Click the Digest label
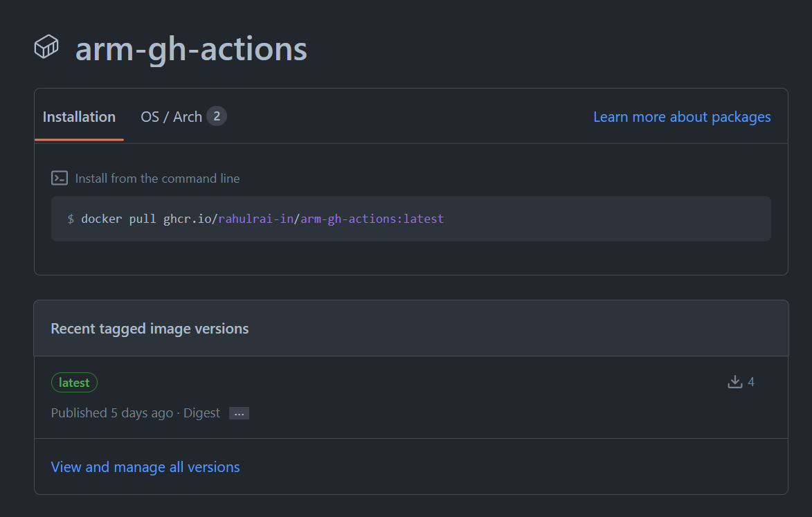The height and width of the screenshot is (517, 812). (x=201, y=413)
